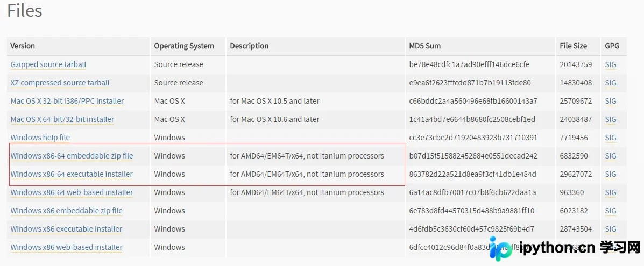This screenshot has height=266, width=644.
Task: Open SIG link for x86 executable installer
Action: (x=610, y=228)
